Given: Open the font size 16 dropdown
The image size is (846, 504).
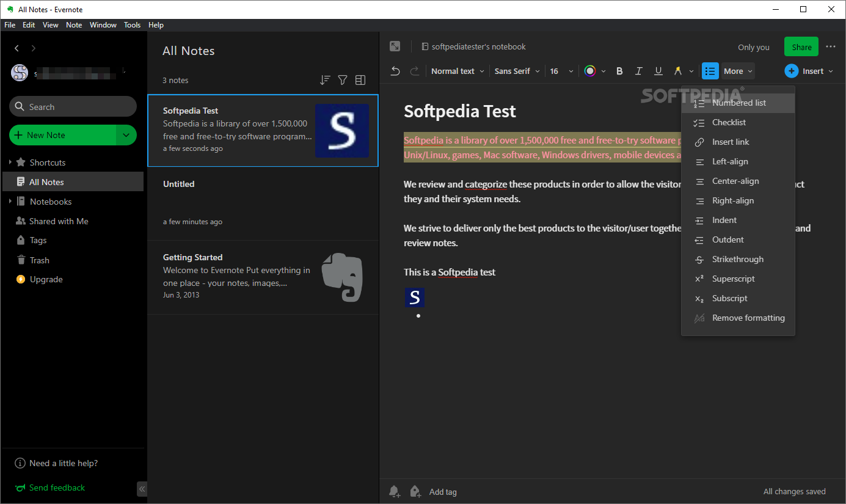Looking at the screenshot, I should 561,71.
